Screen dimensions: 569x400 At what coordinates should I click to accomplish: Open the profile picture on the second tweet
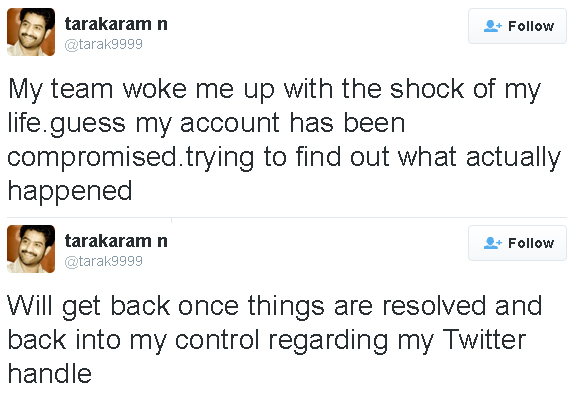31,249
